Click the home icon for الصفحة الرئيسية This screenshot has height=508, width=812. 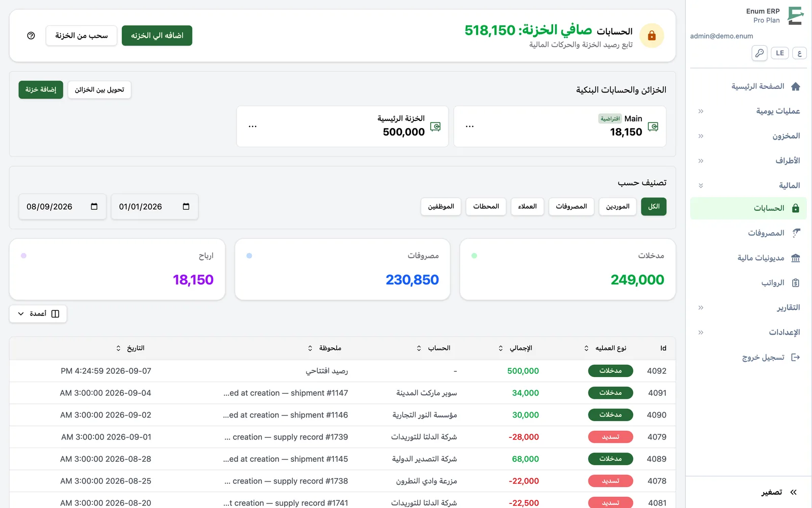[795, 86]
